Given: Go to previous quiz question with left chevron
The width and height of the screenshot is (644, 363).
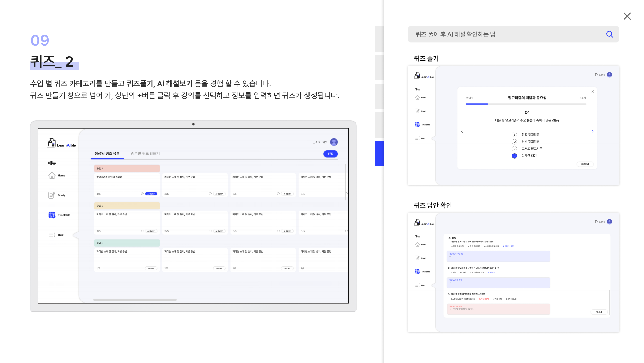Looking at the screenshot, I should click(462, 131).
